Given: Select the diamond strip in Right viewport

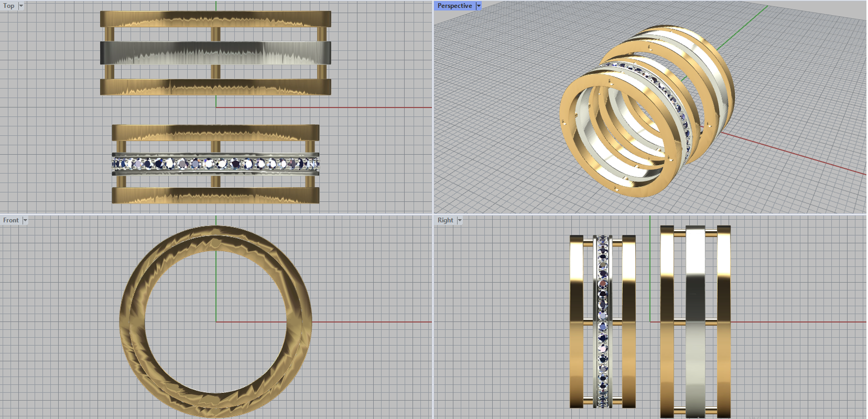Looking at the screenshot, I should (x=603, y=321).
